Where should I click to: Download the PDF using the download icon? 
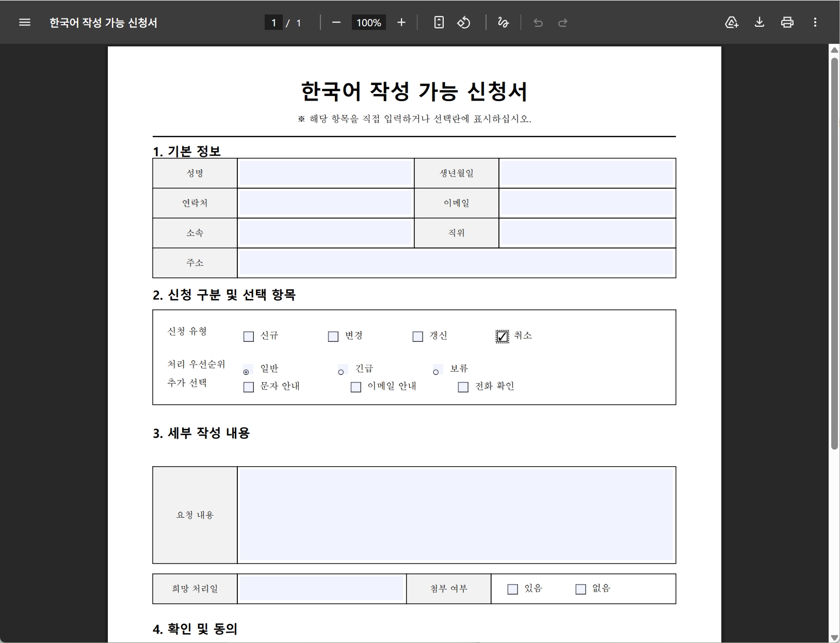pyautogui.click(x=760, y=22)
